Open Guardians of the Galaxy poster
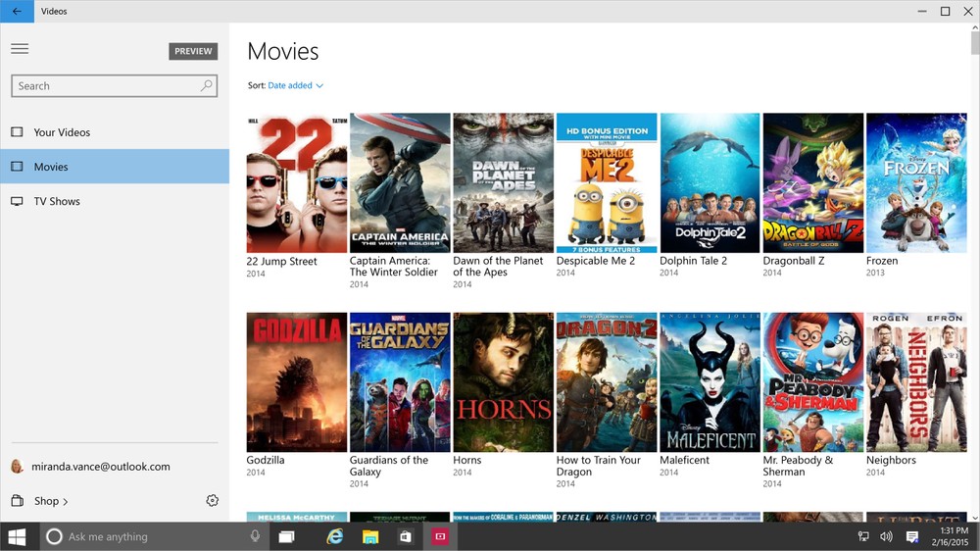980x551 pixels. tap(400, 382)
